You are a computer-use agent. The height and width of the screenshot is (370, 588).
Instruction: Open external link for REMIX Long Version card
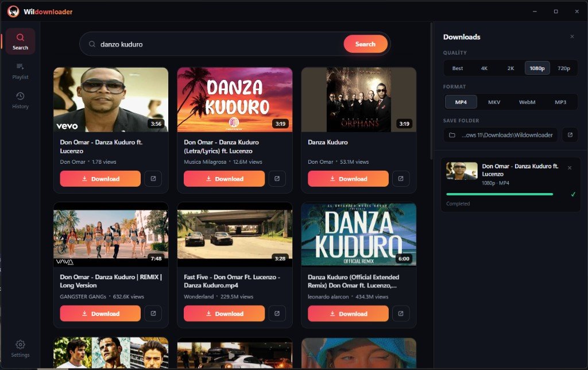point(153,313)
